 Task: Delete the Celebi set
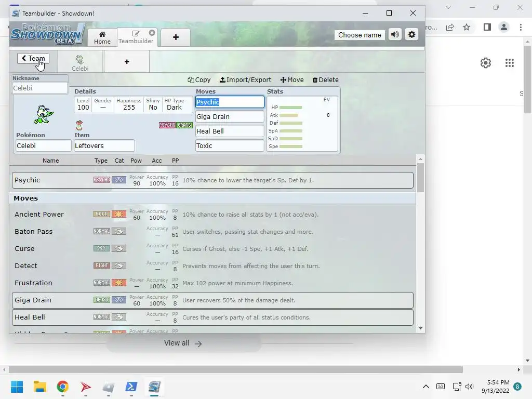325,79
